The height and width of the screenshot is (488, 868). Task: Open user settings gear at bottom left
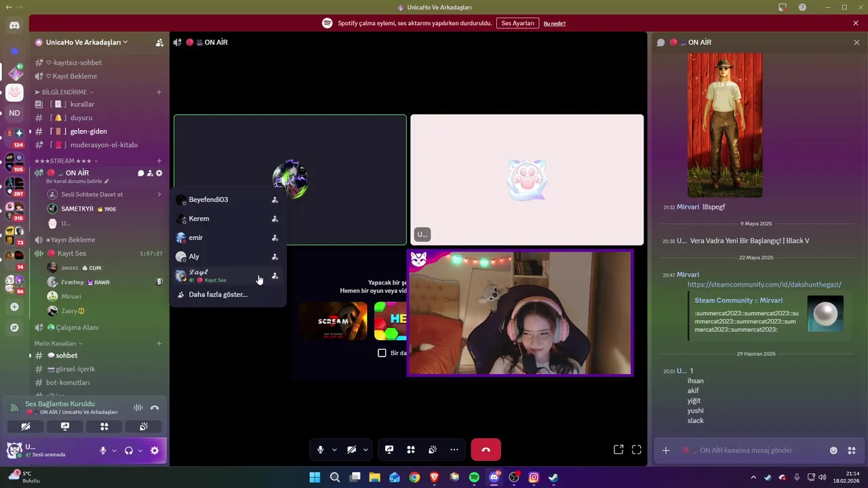(x=155, y=451)
